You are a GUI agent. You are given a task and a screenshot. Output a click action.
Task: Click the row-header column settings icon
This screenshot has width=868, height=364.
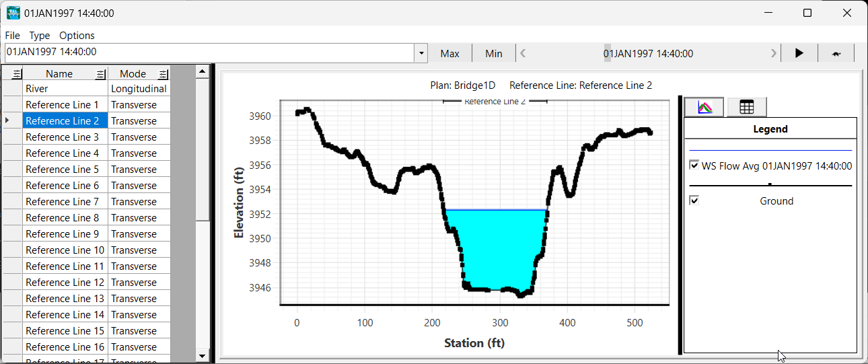[x=17, y=74]
